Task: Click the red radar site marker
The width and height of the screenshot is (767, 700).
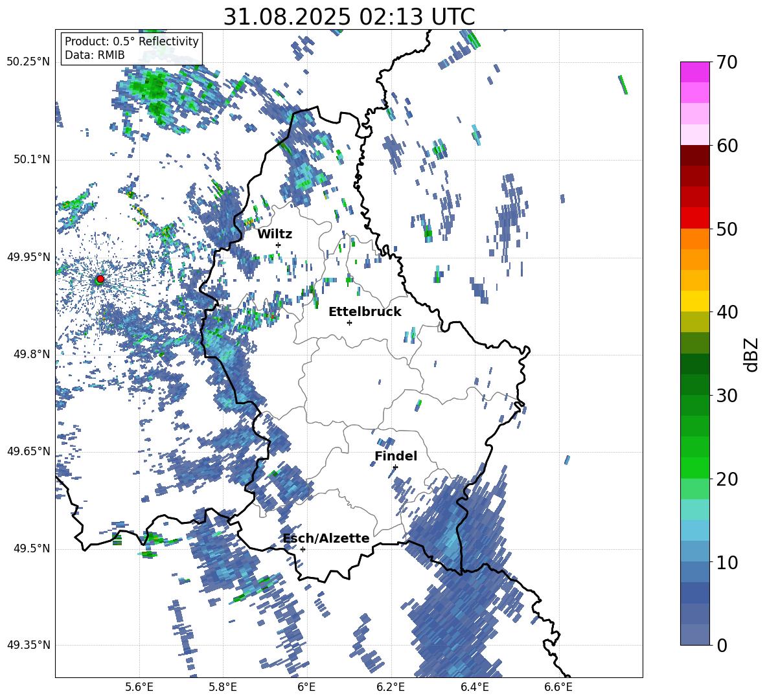Action: coord(100,279)
